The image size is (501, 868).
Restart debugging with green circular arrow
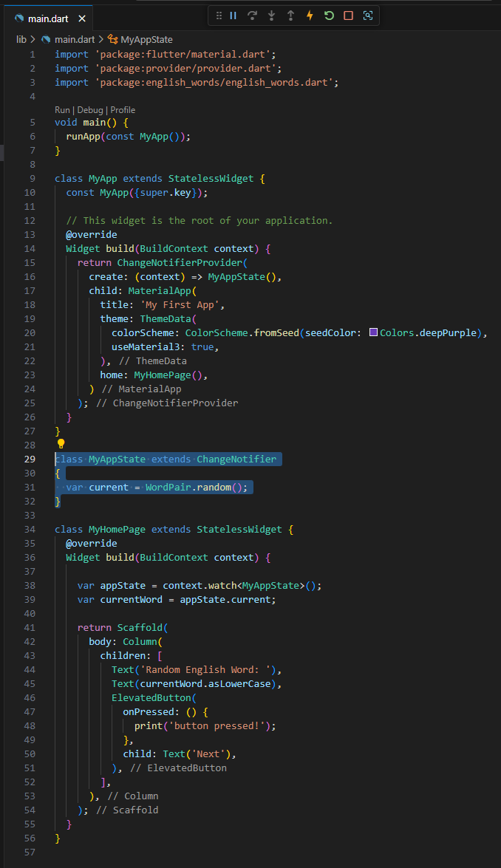pyautogui.click(x=329, y=16)
